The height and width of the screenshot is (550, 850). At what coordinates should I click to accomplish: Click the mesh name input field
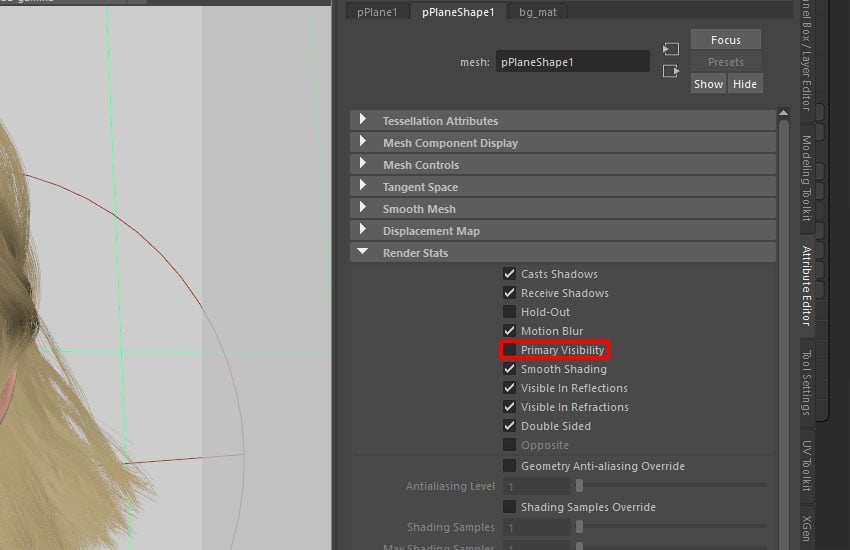(x=572, y=62)
